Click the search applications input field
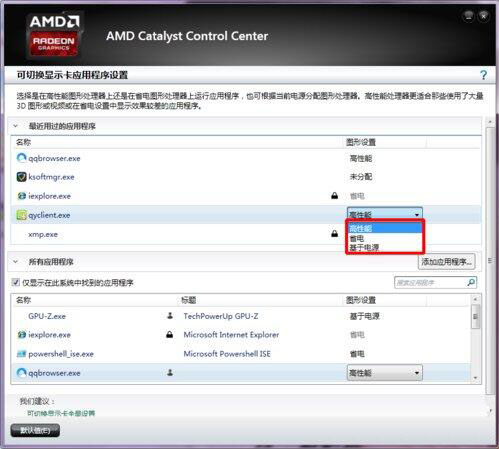Image resolution: width=499 pixels, height=449 pixels. [x=430, y=283]
